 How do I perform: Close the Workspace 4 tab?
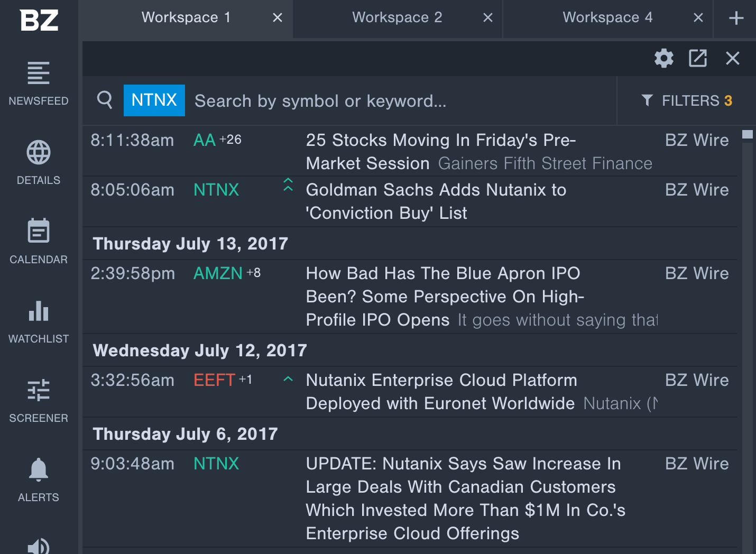pos(698,18)
